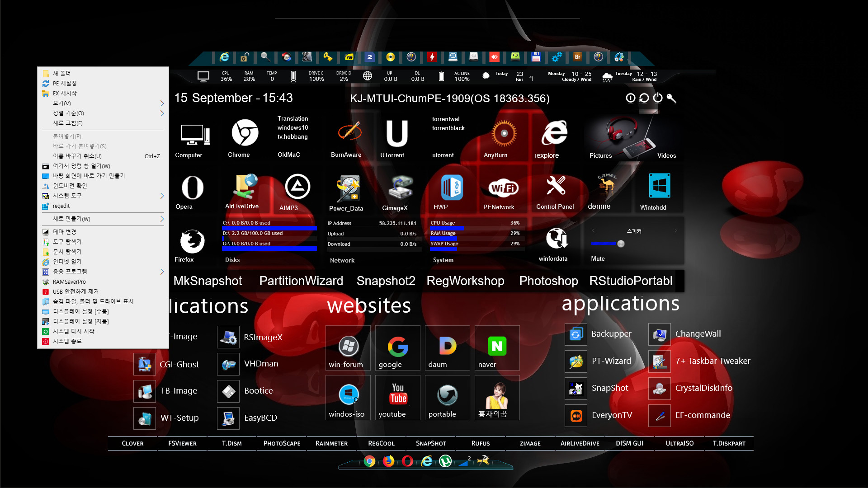Select 새 폴더 in the context menu
This screenshot has width=868, height=488.
click(103, 73)
